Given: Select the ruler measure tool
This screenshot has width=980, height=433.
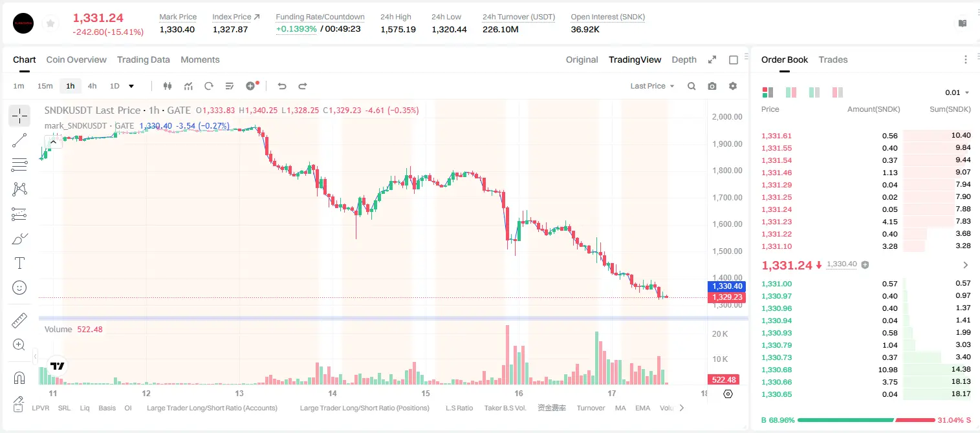Looking at the screenshot, I should 19,320.
